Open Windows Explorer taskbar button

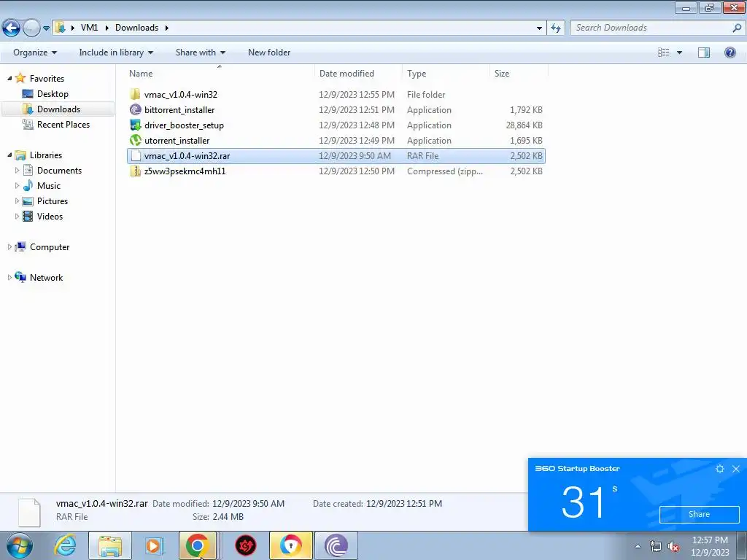tap(110, 545)
